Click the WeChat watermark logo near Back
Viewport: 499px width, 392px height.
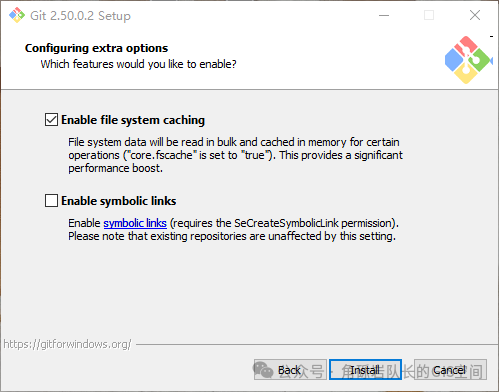tap(263, 369)
